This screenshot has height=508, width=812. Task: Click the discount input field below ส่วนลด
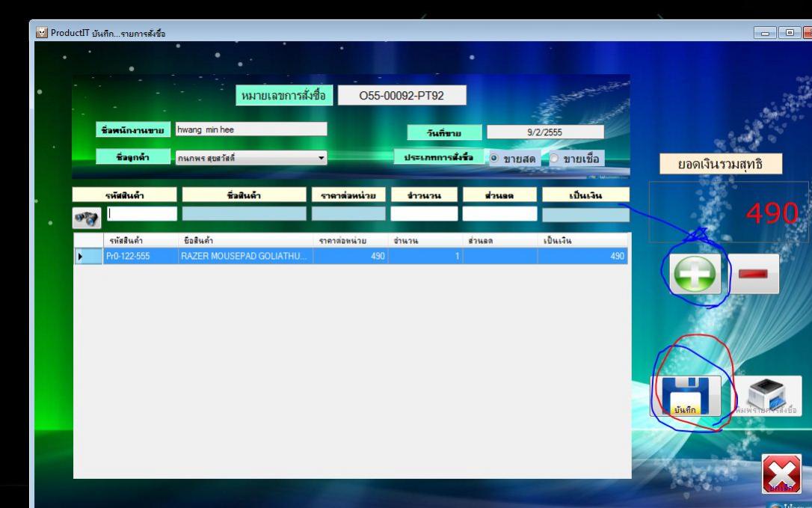click(499, 213)
